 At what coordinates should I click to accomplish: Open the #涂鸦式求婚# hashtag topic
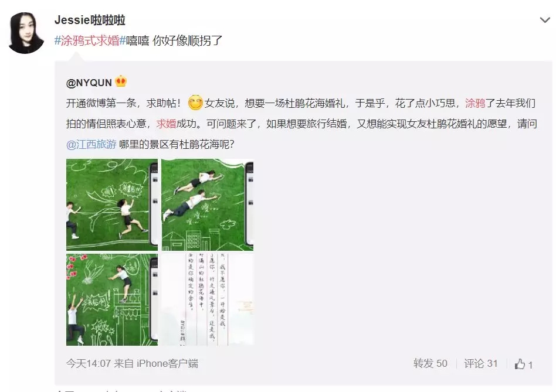[90, 40]
